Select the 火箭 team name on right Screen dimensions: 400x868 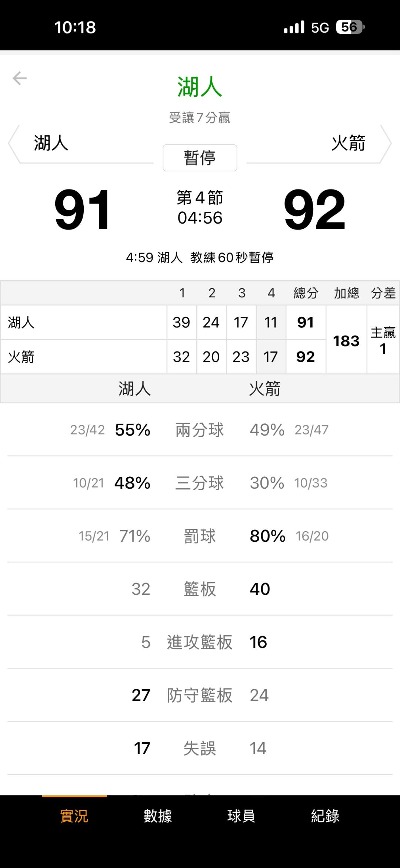348,143
